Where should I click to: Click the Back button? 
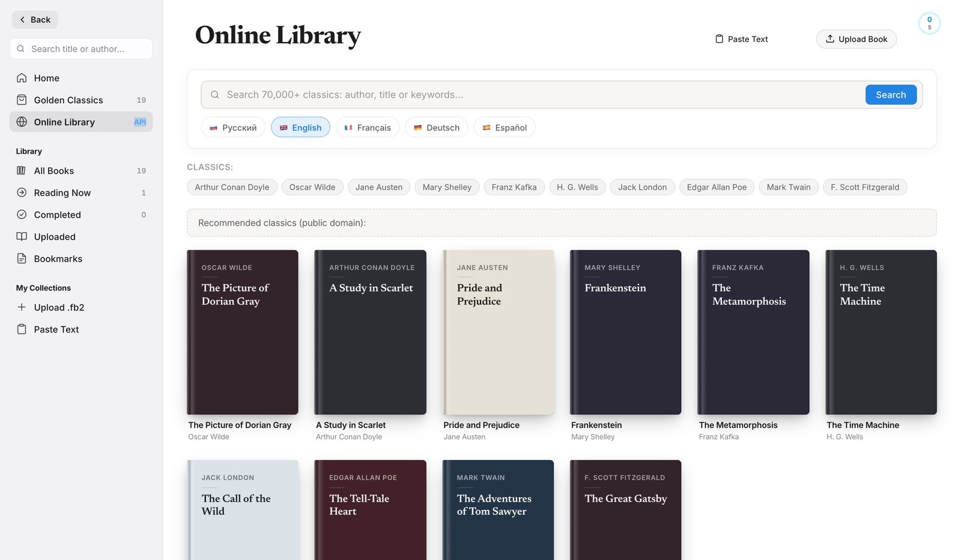pos(35,20)
